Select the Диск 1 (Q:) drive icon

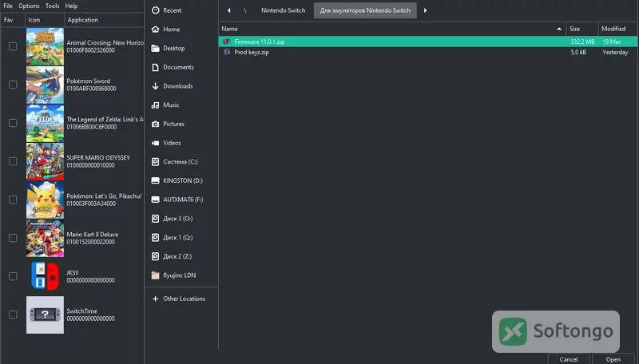click(x=155, y=238)
